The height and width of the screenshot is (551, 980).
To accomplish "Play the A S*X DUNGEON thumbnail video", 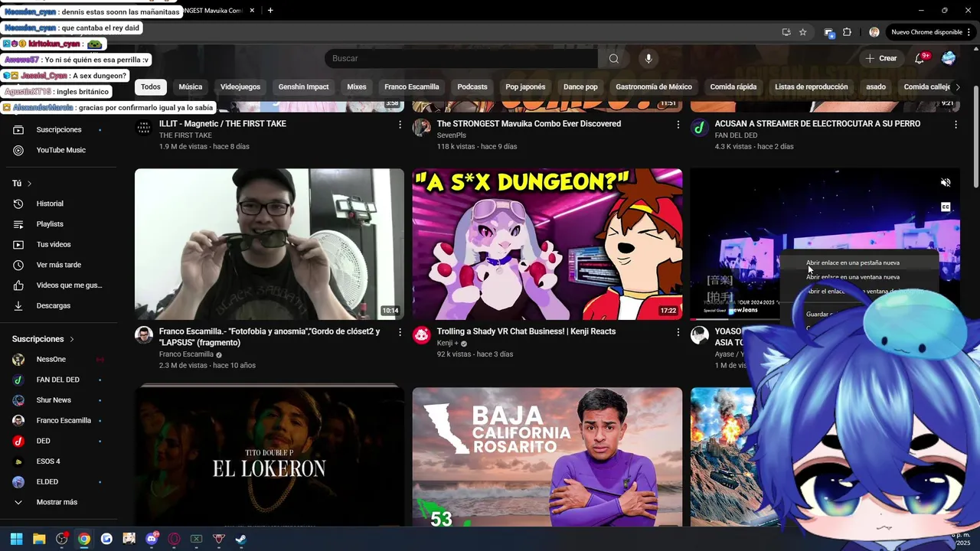I will tap(547, 244).
